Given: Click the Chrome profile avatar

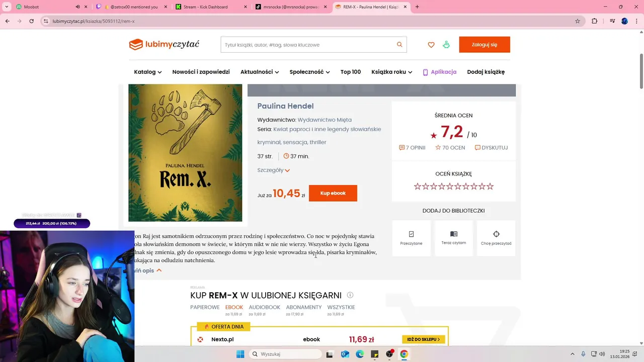Looking at the screenshot, I should pos(624,21).
